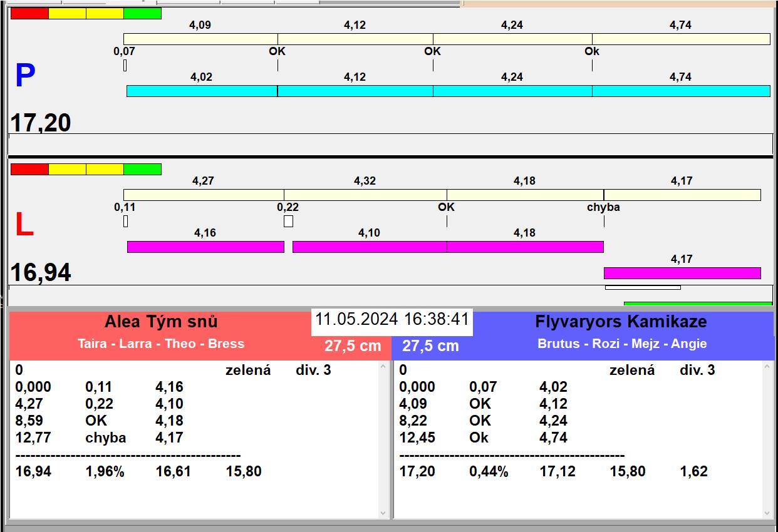Click the small box under the 0,07 marker
This screenshot has width=778, height=532.
tap(125, 65)
